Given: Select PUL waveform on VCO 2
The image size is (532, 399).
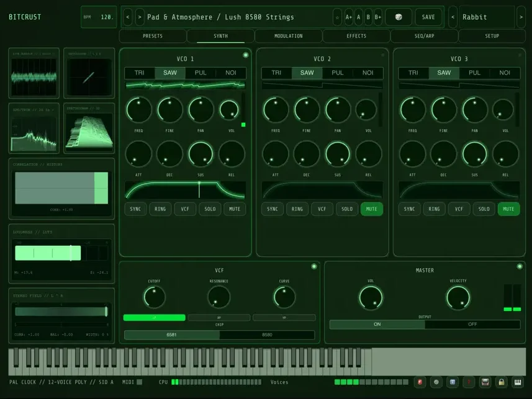Looking at the screenshot, I should [338, 73].
